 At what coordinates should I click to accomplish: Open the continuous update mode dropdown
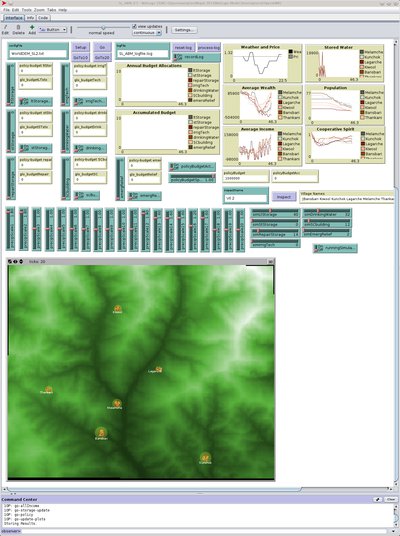(147, 33)
